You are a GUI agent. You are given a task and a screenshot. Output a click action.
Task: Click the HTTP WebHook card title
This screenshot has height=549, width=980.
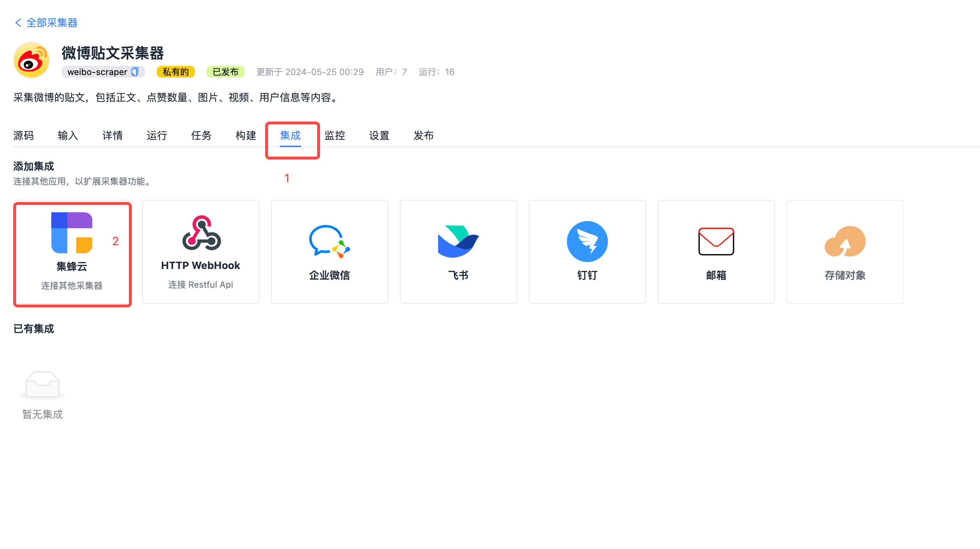(x=201, y=265)
